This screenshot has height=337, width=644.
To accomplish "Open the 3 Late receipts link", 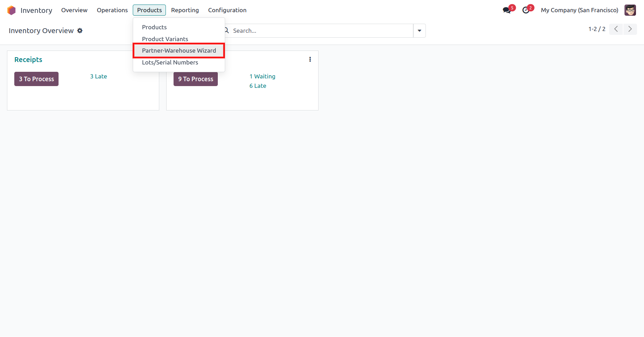I will coord(99,76).
